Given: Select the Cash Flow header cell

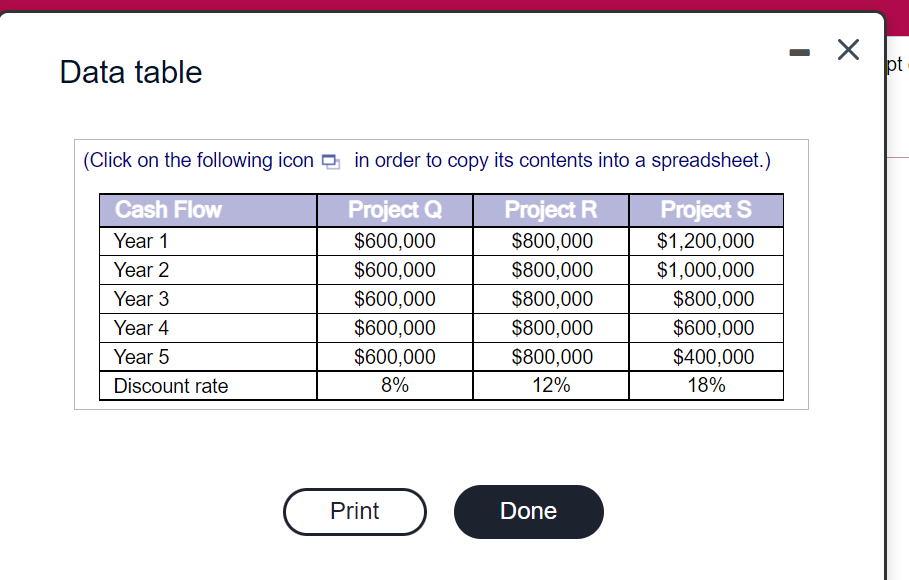Looking at the screenshot, I should [x=208, y=210].
